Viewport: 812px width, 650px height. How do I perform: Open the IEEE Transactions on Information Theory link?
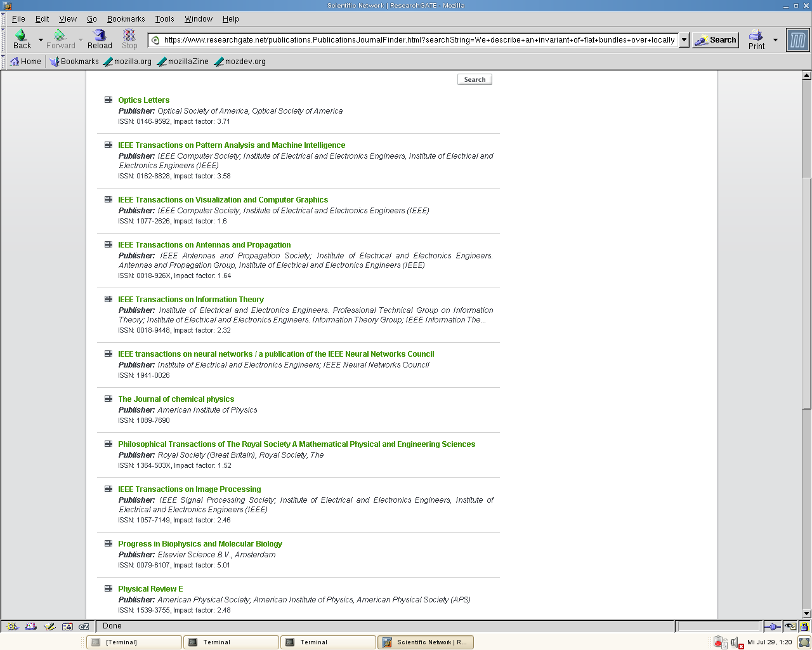point(191,299)
